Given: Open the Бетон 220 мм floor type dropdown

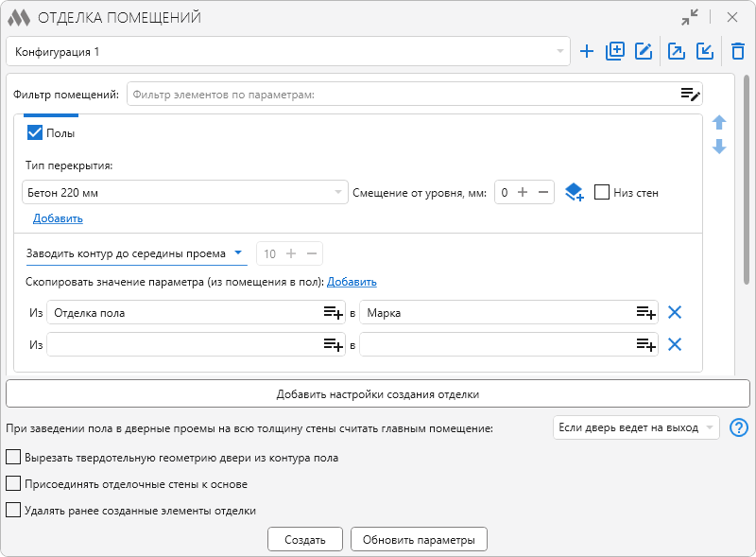Looking at the screenshot, I should (338, 193).
